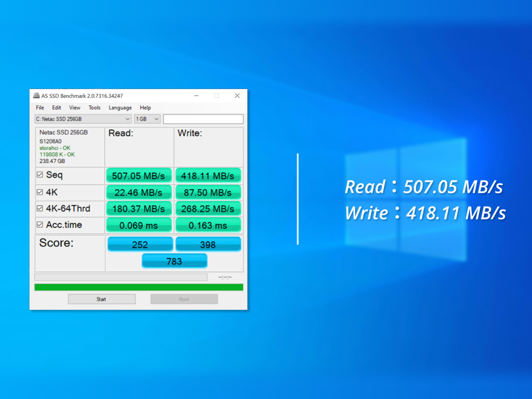
Task: Click the empty text field beside size dropdown
Action: point(203,119)
